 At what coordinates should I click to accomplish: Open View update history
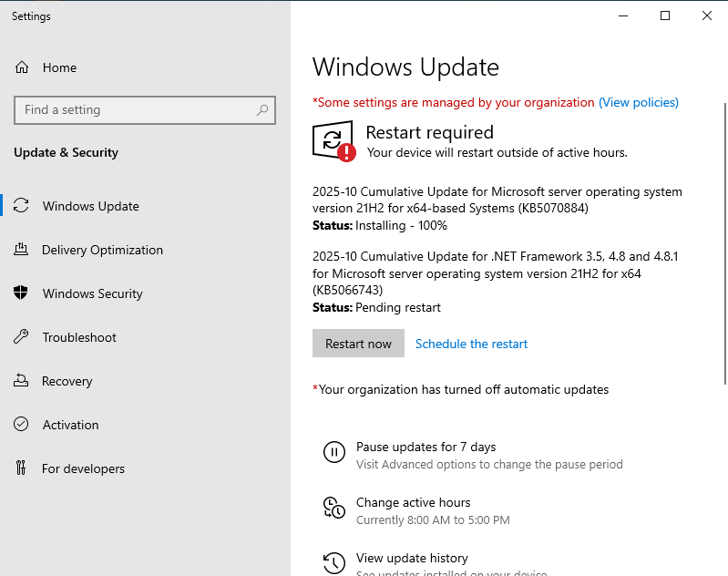click(412, 558)
